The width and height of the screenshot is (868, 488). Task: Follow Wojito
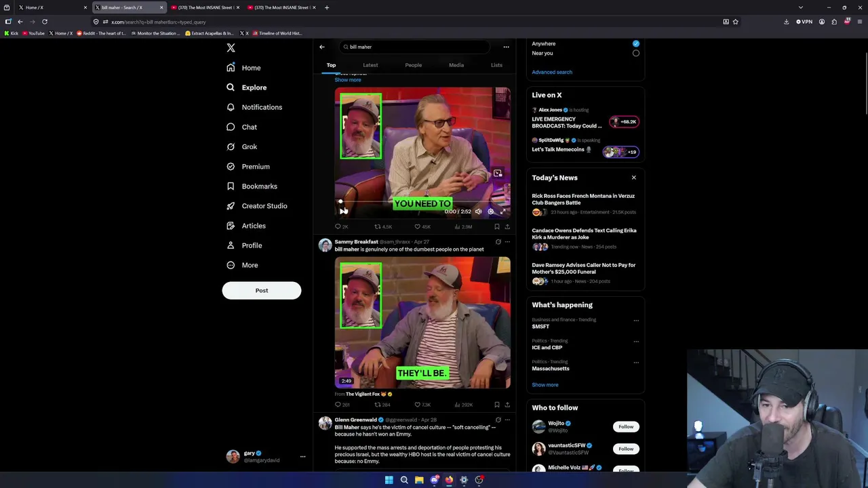tap(626, 426)
